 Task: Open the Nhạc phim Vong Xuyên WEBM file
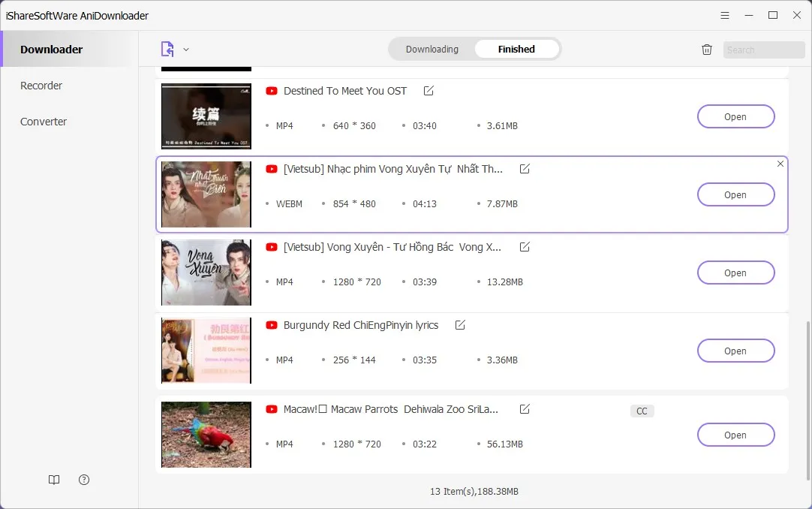tap(736, 194)
